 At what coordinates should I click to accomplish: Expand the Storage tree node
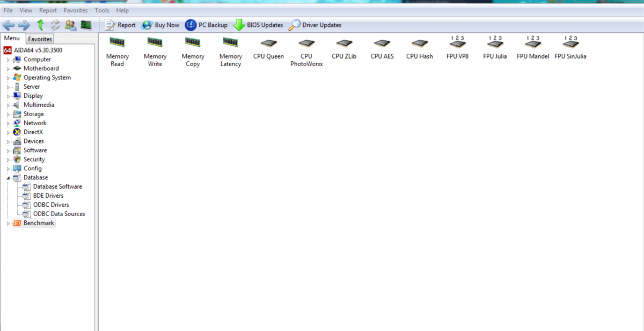click(x=8, y=114)
